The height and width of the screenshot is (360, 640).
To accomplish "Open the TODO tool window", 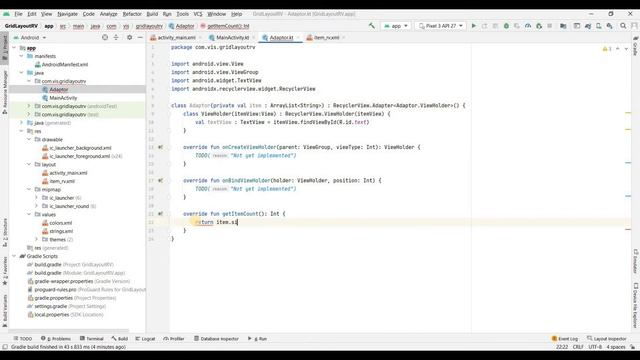I will [x=23, y=339].
